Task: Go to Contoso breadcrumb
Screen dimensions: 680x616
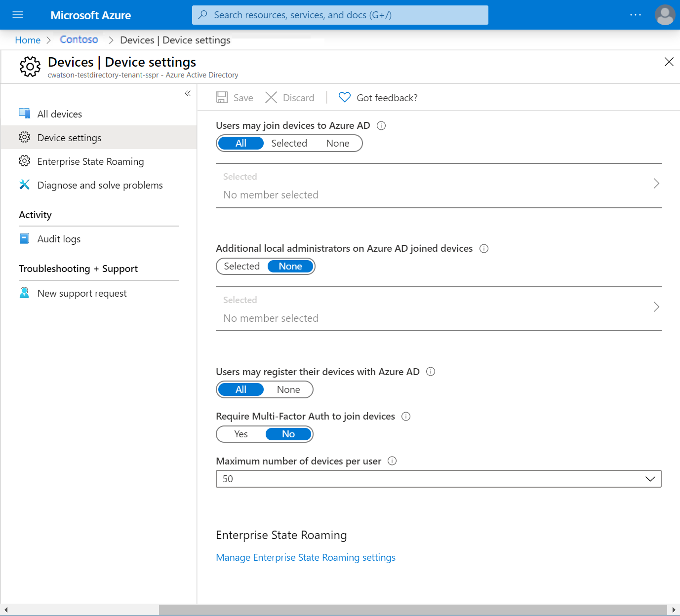Action: tap(79, 39)
